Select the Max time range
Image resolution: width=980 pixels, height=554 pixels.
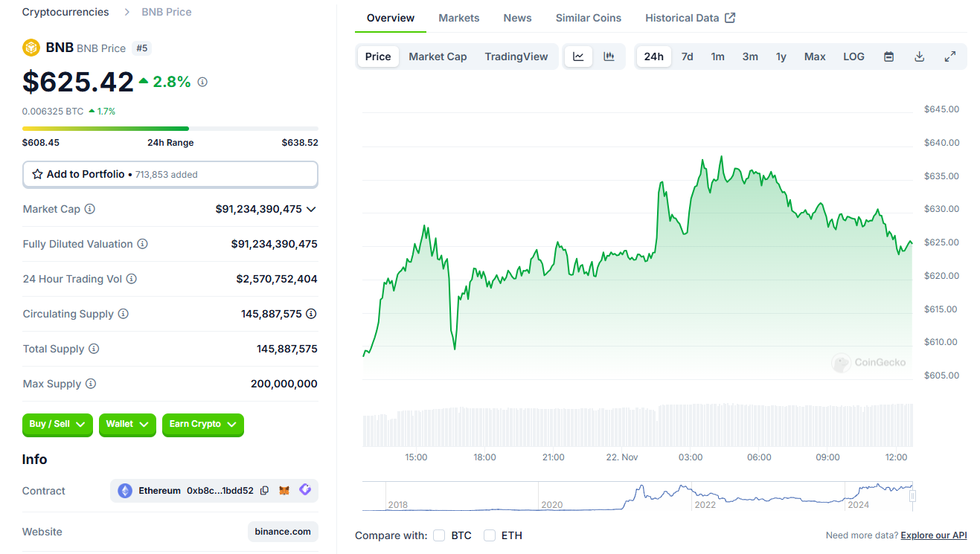coord(815,57)
